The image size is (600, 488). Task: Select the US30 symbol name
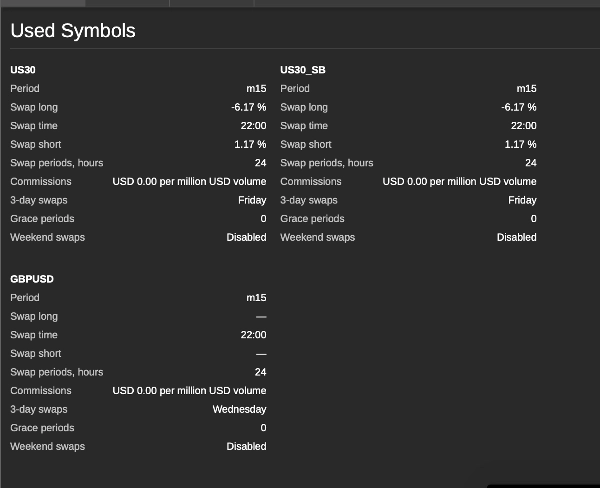pos(23,70)
